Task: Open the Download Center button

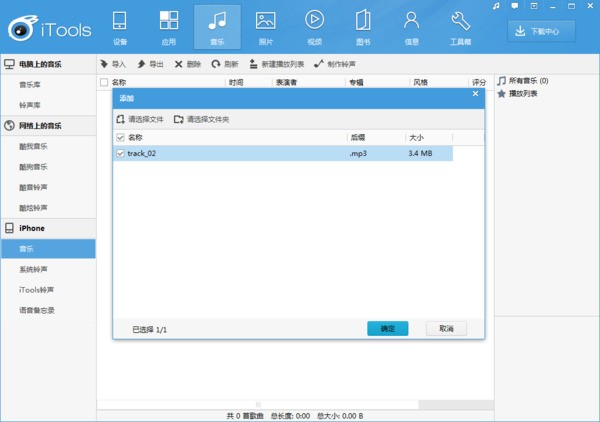Action: pos(541,31)
